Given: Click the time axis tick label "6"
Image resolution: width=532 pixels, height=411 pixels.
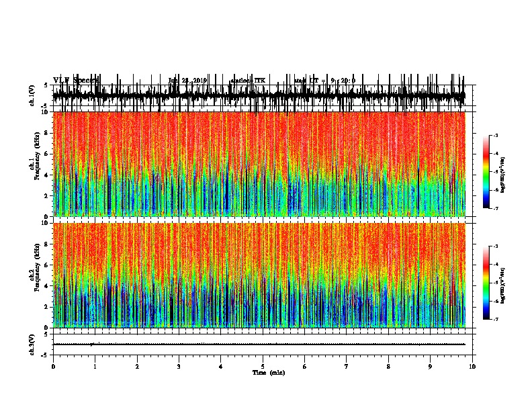Looking at the screenshot, I should (305, 367).
